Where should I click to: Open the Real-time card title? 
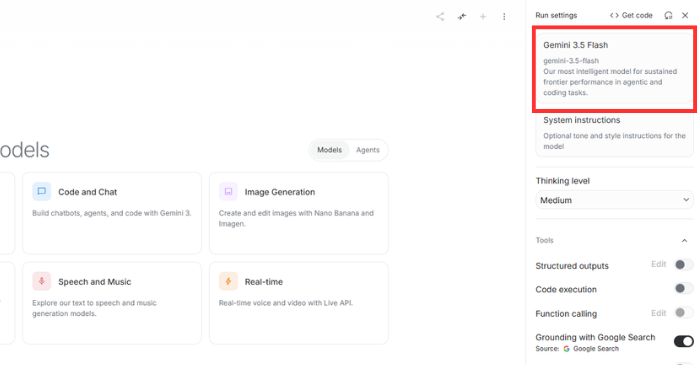(x=264, y=282)
